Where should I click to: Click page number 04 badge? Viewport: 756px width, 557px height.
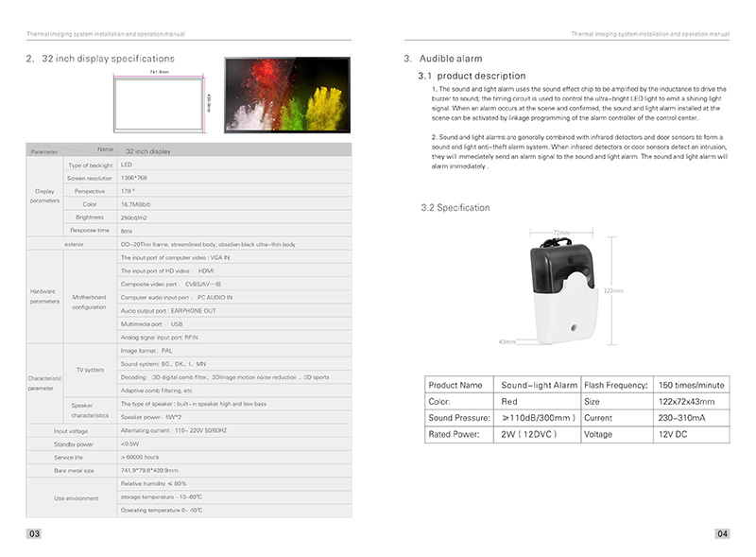tap(722, 533)
